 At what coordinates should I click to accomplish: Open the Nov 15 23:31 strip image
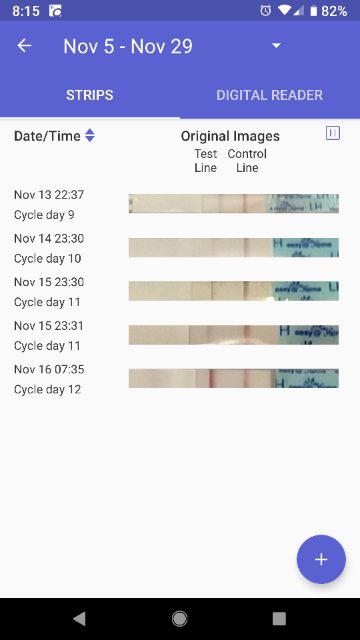[x=233, y=335]
